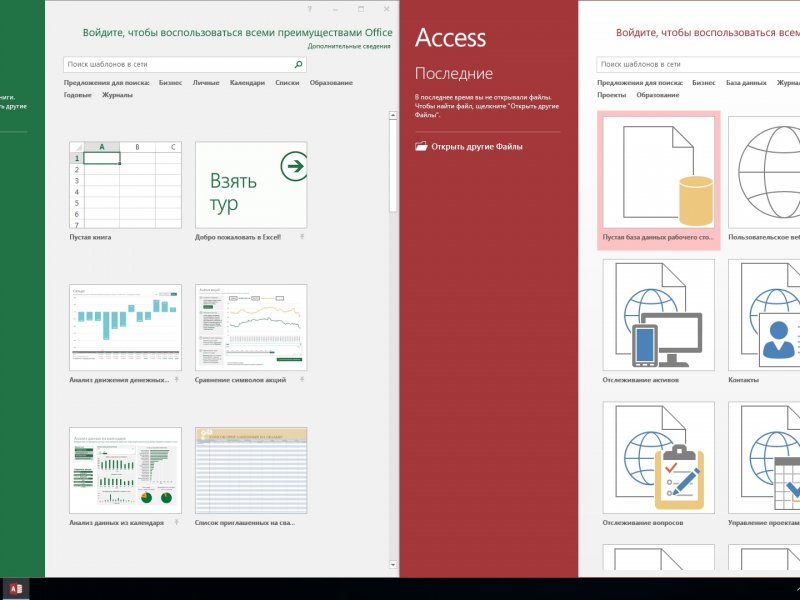This screenshot has width=800, height=600.
Task: Search Excel templates for Бизнес
Action: point(170,83)
